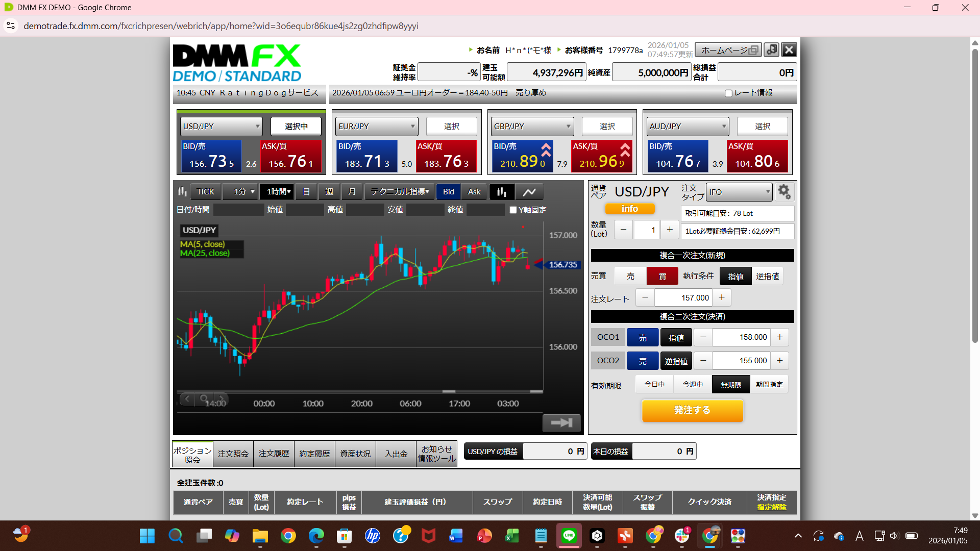Open EUR/JPY currency pair dropdown

(x=377, y=126)
